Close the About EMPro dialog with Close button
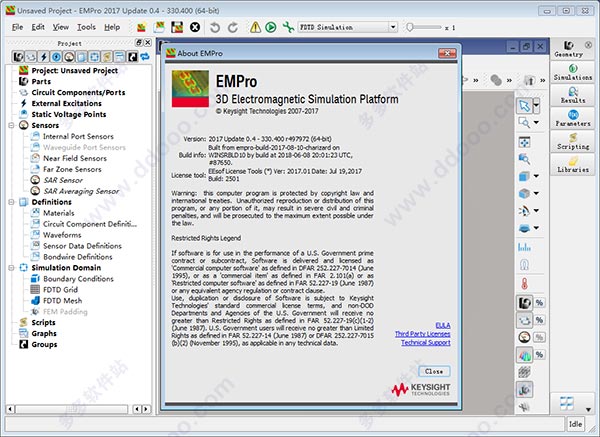The width and height of the screenshot is (600, 437). tap(434, 371)
